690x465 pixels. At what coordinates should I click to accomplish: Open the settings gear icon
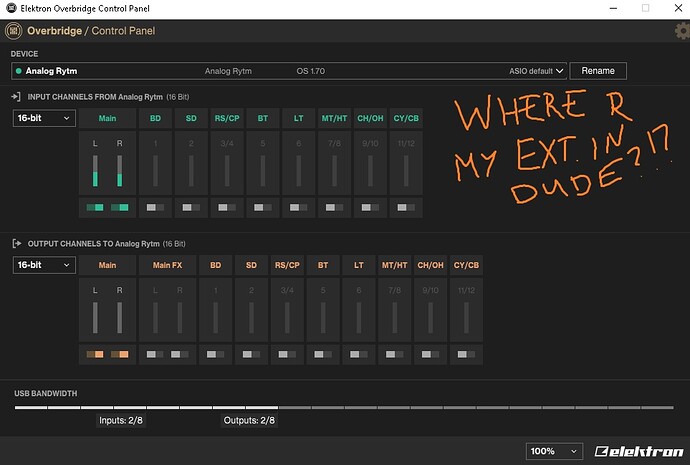tap(682, 31)
